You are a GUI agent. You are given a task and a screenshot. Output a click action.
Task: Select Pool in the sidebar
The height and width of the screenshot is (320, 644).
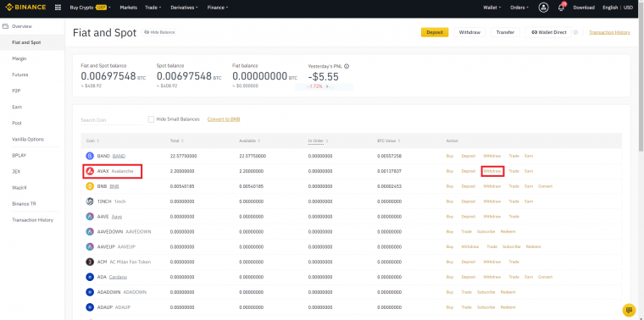(17, 123)
